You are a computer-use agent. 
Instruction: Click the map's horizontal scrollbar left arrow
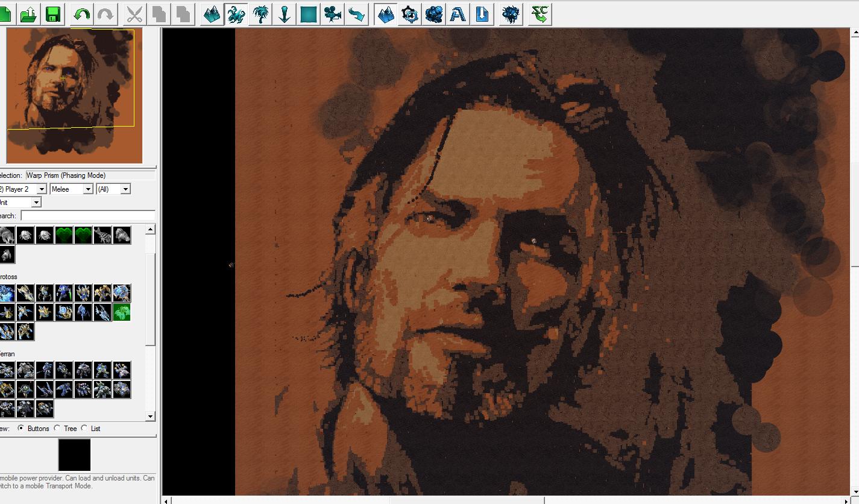[168, 500]
